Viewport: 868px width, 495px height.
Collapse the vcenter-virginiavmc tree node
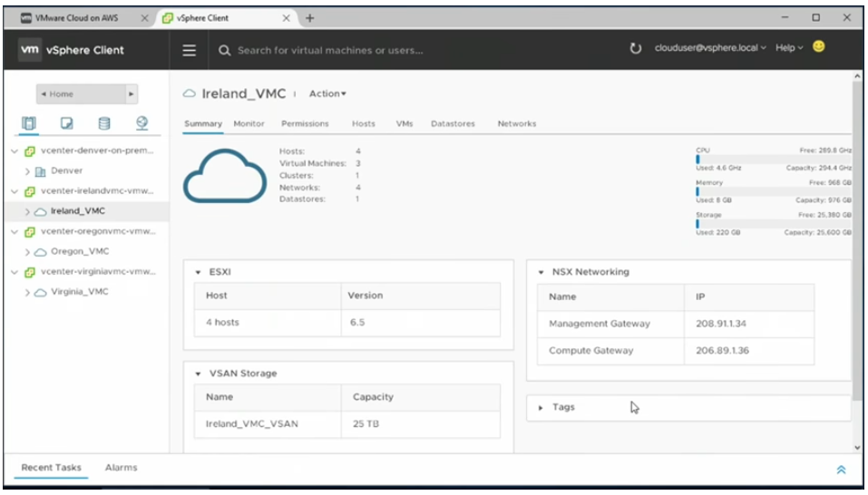[15, 272]
